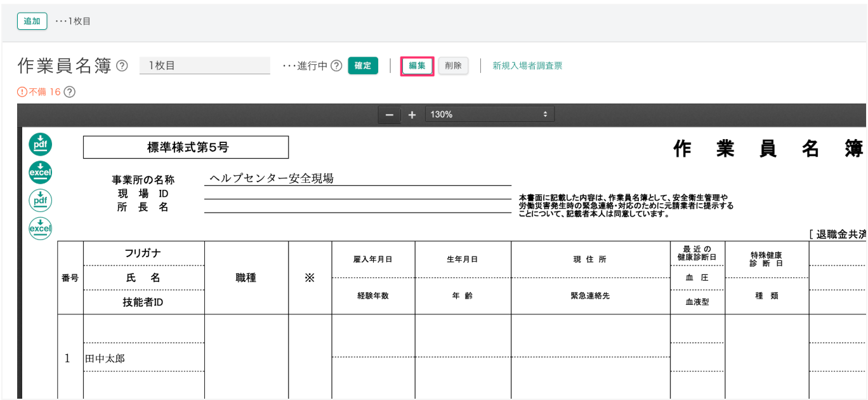Download PDF using the filled green pdf icon
This screenshot has width=868, height=400.
coord(41,145)
